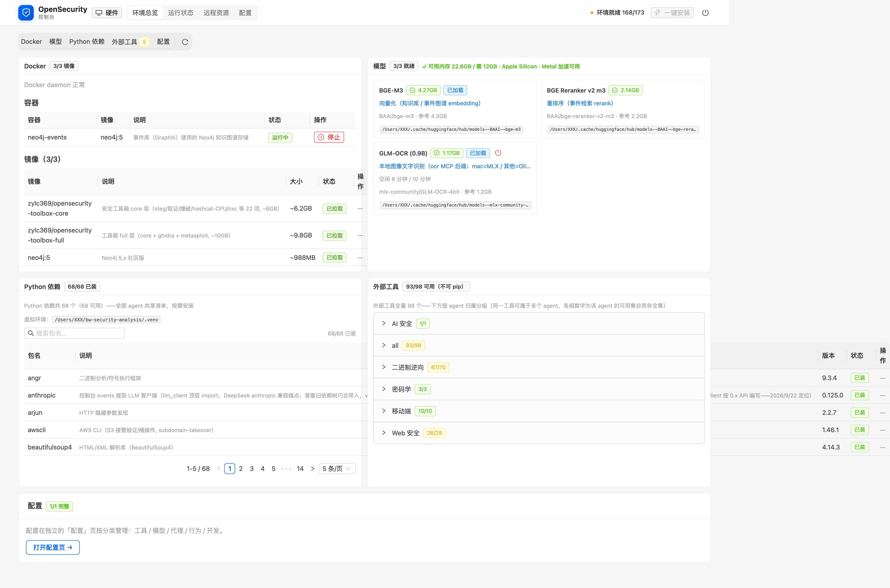Expand the 移动端 tool group

click(x=539, y=411)
